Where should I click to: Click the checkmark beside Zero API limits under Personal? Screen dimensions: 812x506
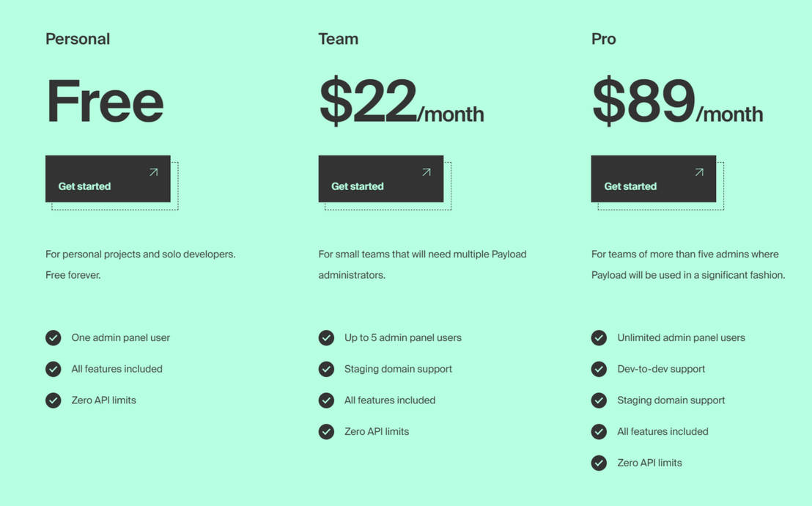[x=53, y=400]
